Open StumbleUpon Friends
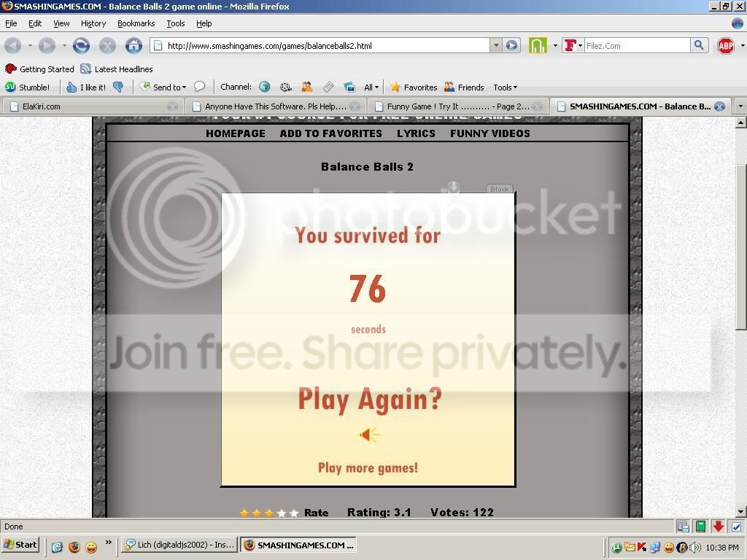The image size is (747, 560). (464, 87)
